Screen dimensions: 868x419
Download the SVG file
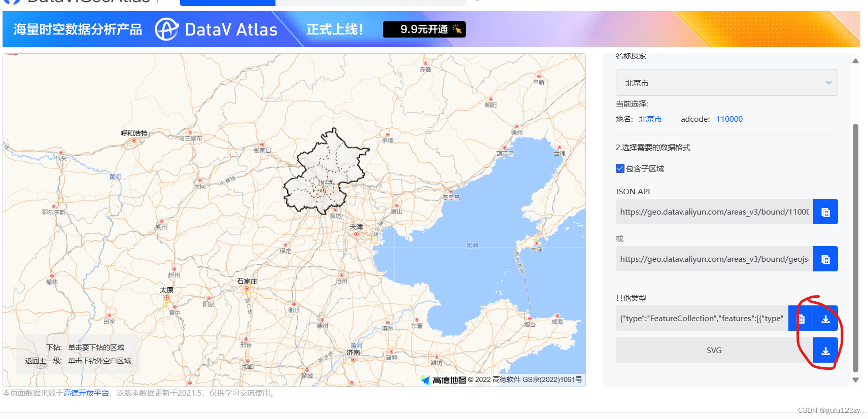(x=825, y=351)
